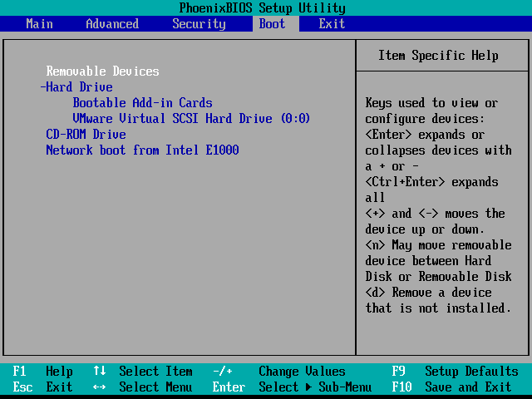The height and width of the screenshot is (399, 532).
Task: Click 'Keys used to view or' help line
Action: [x=431, y=103]
